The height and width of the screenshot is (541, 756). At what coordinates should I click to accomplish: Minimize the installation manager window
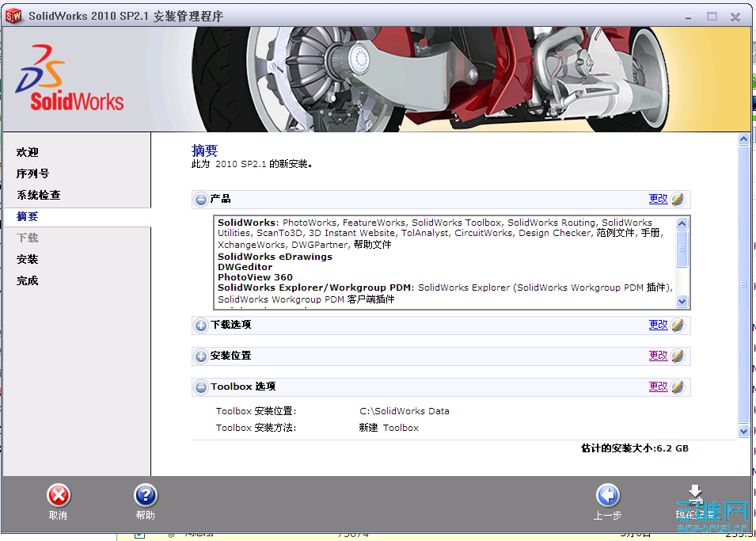[x=689, y=17]
